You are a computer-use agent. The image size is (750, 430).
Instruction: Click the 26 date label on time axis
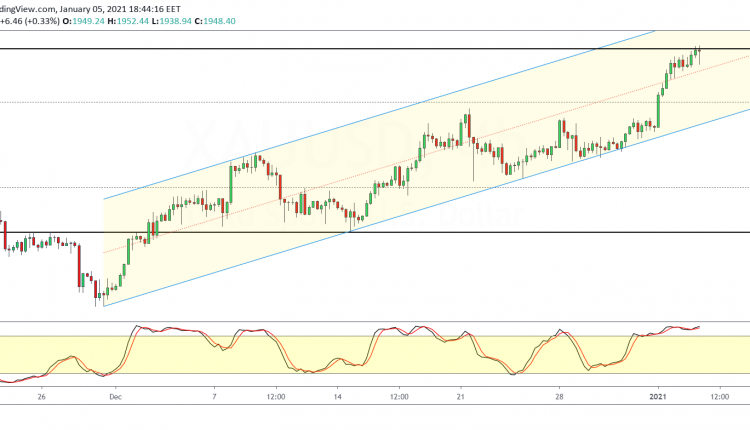point(38,395)
